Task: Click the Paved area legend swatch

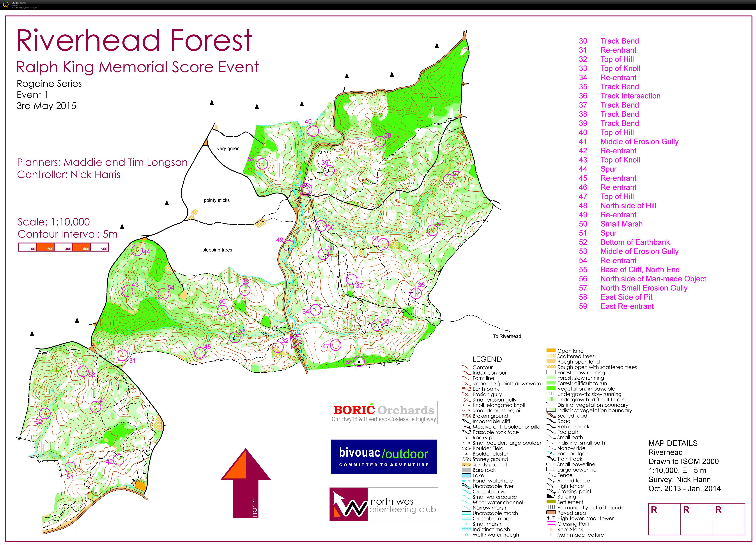Action: (x=551, y=513)
